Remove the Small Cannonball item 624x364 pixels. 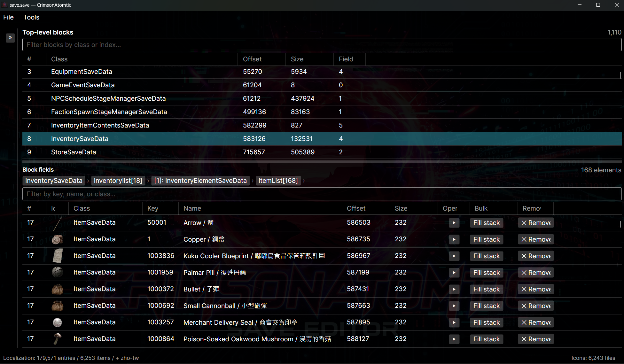coord(536,306)
